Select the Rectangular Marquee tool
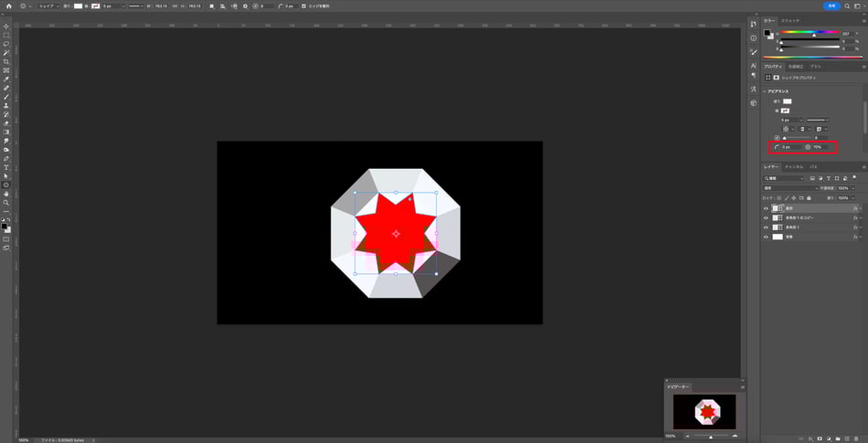 [x=6, y=35]
